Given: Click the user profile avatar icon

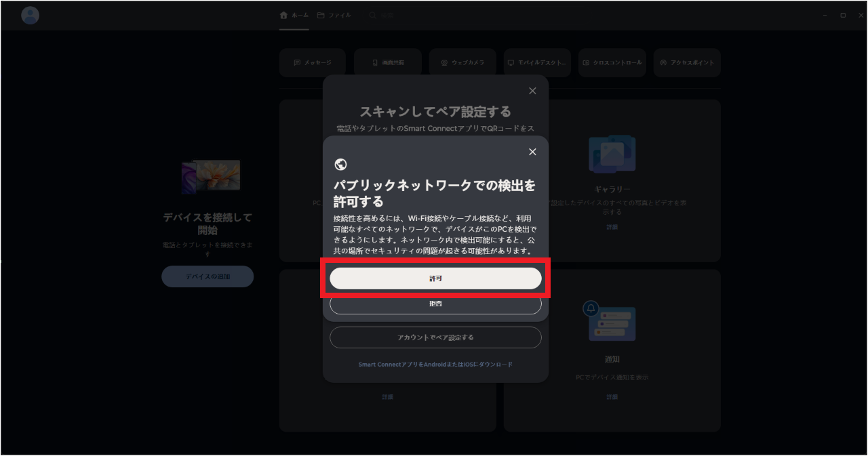Looking at the screenshot, I should [x=29, y=15].
